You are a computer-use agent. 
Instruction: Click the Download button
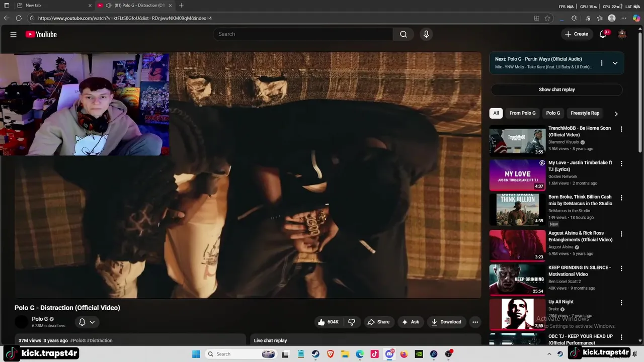[x=446, y=322]
